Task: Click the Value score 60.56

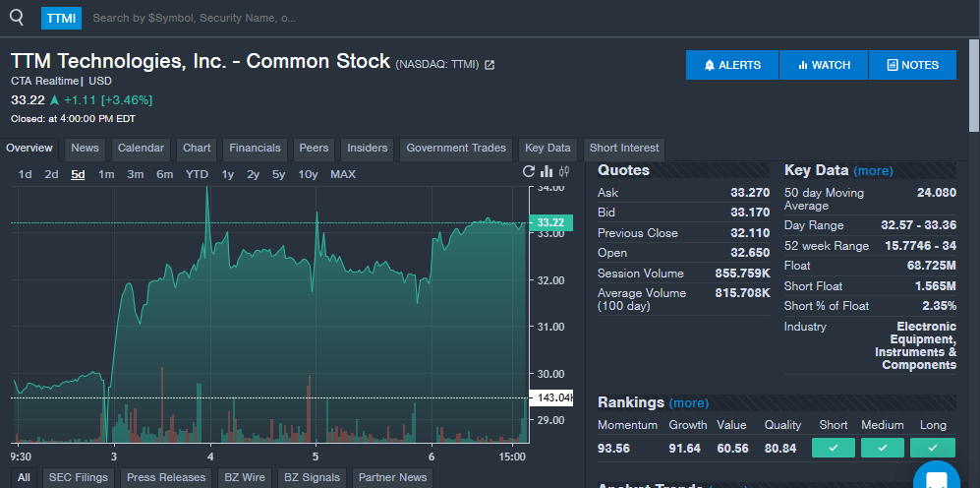Action: click(732, 449)
